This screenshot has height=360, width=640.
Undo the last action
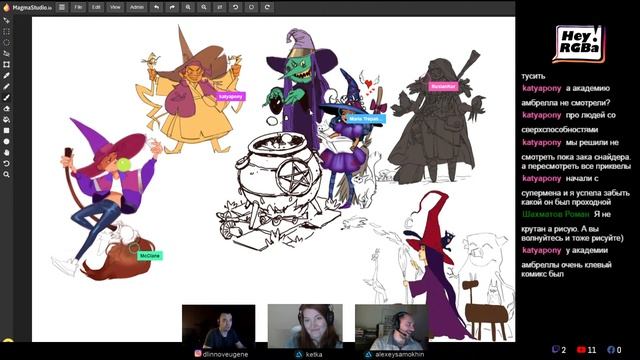coord(156,7)
